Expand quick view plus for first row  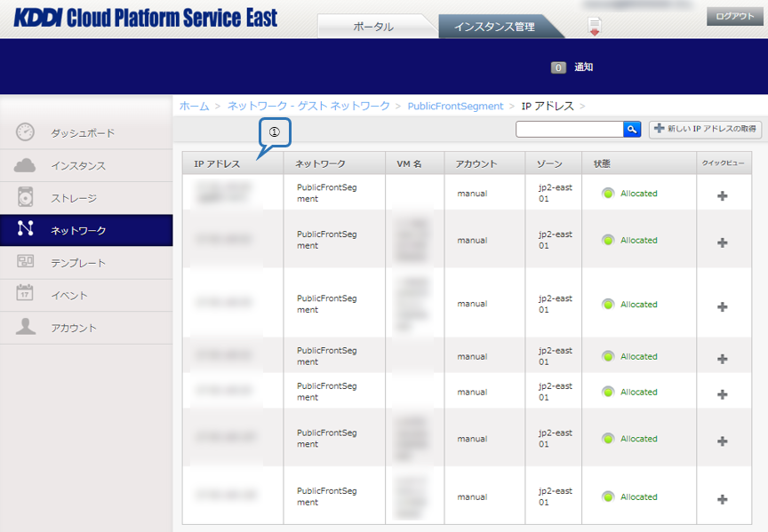click(x=722, y=195)
